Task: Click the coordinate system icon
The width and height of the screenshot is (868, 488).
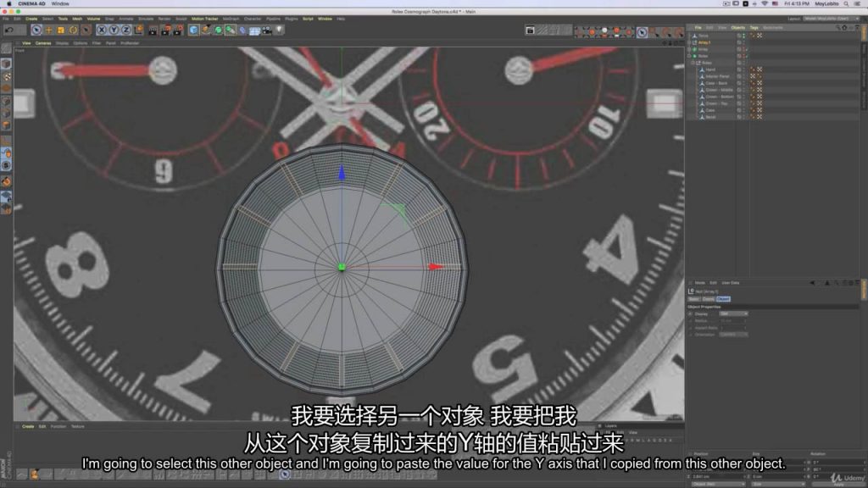Action: [138, 30]
